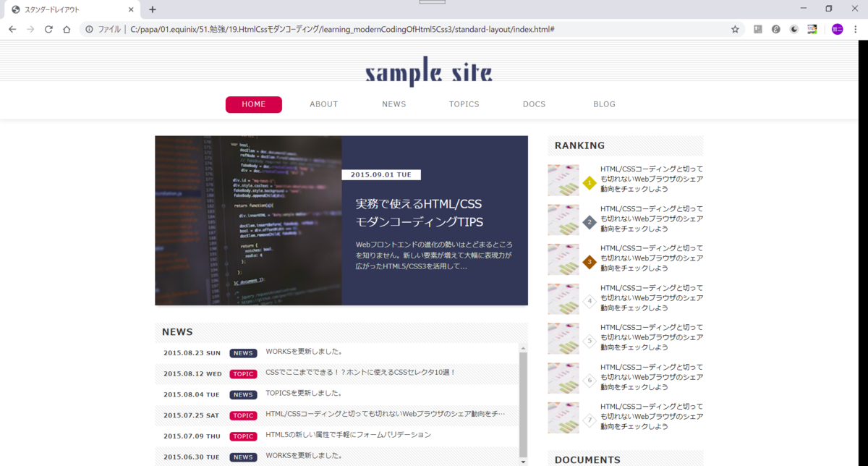Image resolution: width=868 pixels, height=466 pixels.
Task: Open the NEWS section from site navigation
Action: tap(393, 104)
